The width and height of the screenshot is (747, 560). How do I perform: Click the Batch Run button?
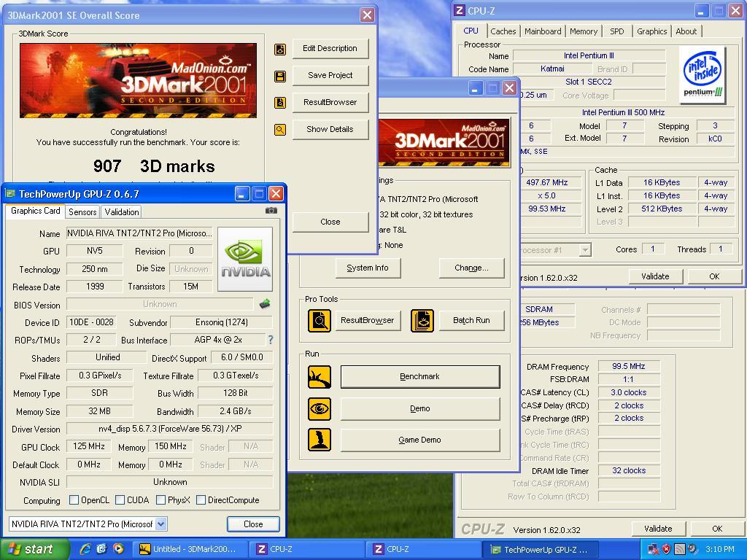click(471, 321)
